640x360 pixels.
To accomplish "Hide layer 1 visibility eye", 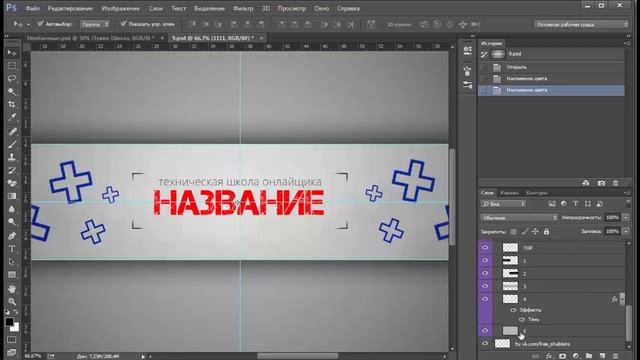I will click(485, 260).
